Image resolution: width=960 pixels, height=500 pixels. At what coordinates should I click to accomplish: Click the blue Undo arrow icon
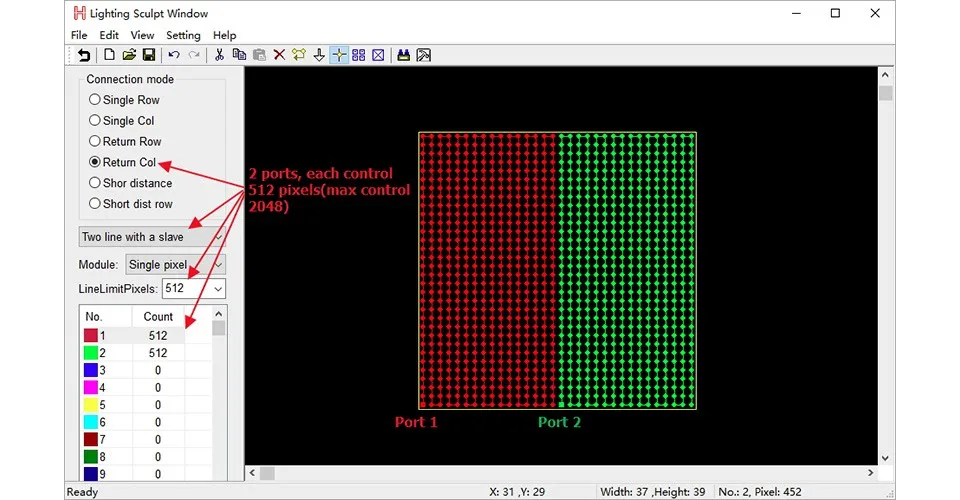point(174,55)
